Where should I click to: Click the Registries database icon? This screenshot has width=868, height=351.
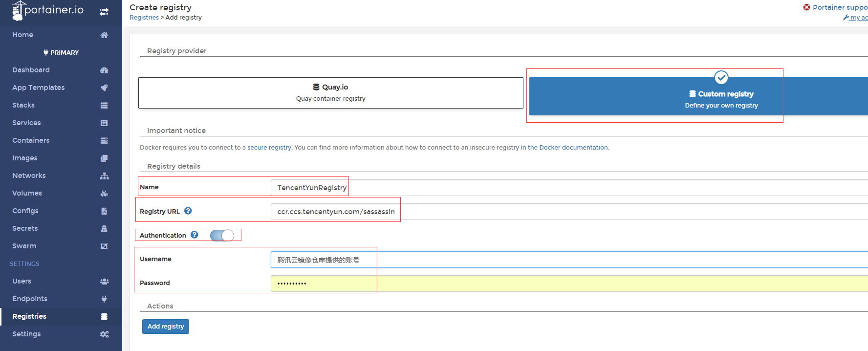[104, 317]
